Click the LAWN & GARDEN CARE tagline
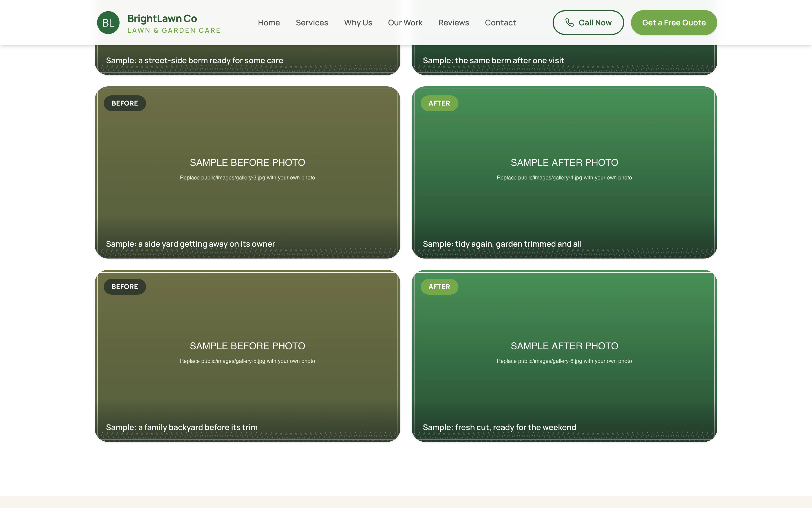 click(174, 30)
